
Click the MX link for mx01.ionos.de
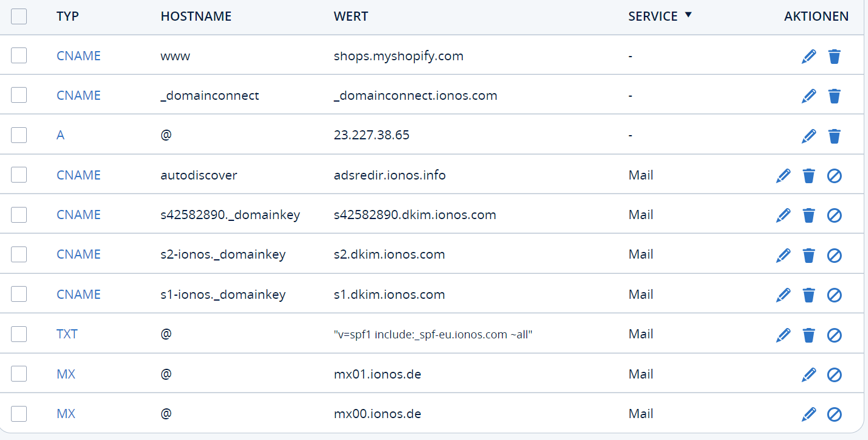coord(66,374)
